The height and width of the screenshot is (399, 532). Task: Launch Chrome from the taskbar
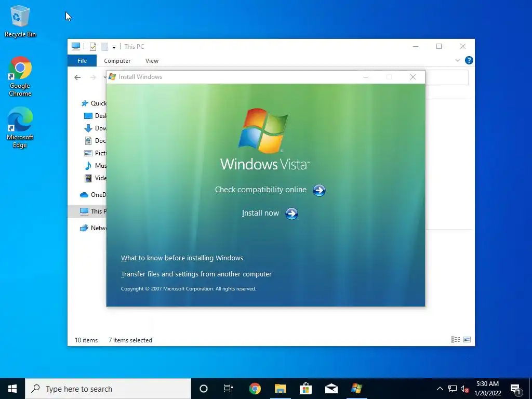pos(255,389)
